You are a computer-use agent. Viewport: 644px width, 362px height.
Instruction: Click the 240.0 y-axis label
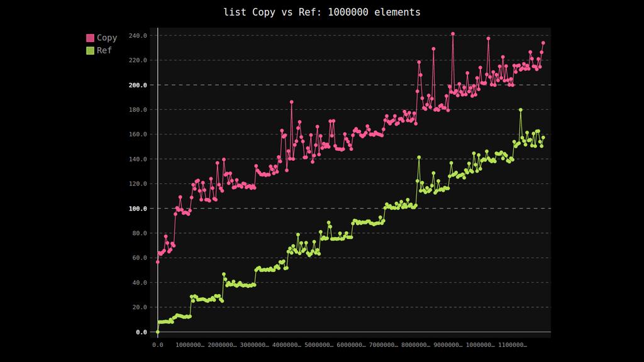point(138,36)
